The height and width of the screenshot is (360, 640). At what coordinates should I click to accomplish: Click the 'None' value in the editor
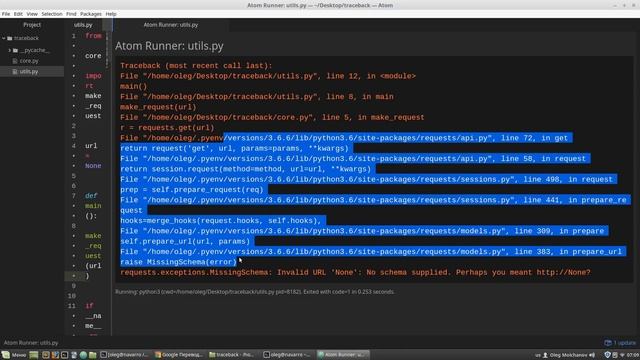pos(93,166)
